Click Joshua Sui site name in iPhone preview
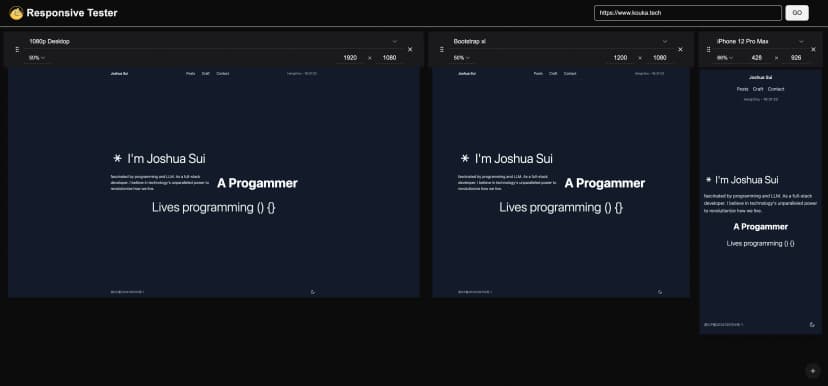The height and width of the screenshot is (386, 828). (x=761, y=77)
